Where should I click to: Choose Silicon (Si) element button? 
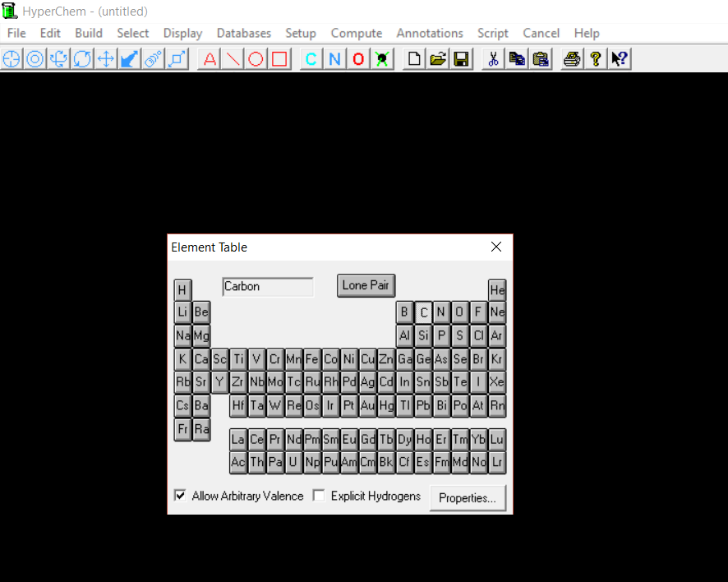click(x=423, y=335)
